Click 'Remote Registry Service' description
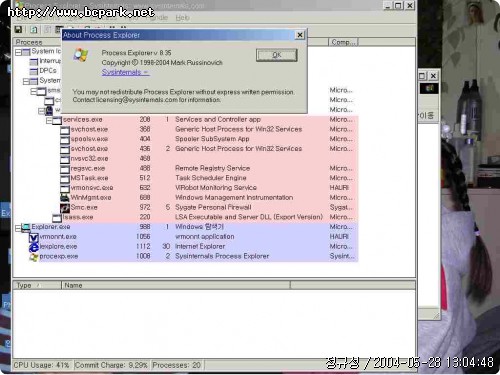500x375 pixels. pyautogui.click(x=212, y=168)
